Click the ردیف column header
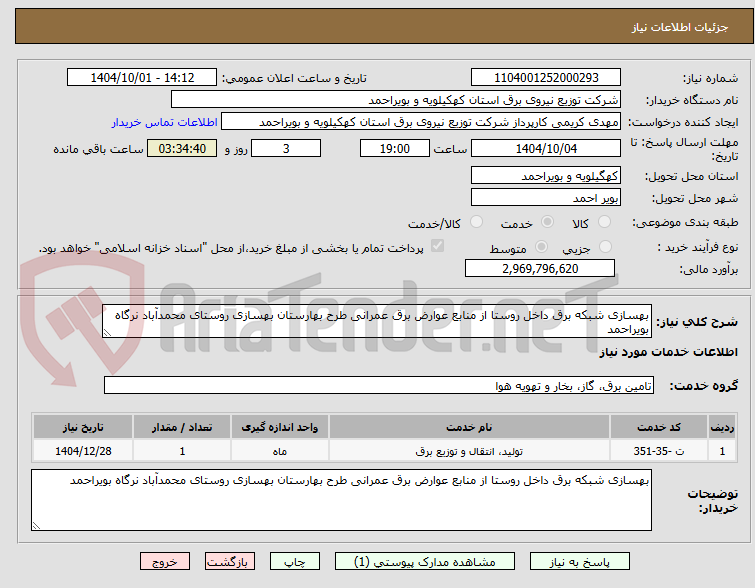Screen dimensions: 755x588 pos(722,427)
